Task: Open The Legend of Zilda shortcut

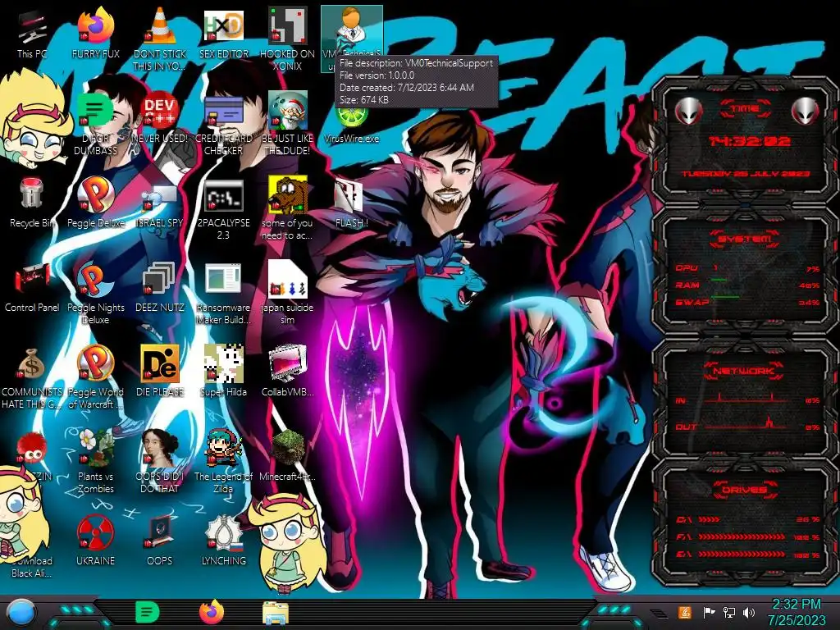Action: [223, 461]
